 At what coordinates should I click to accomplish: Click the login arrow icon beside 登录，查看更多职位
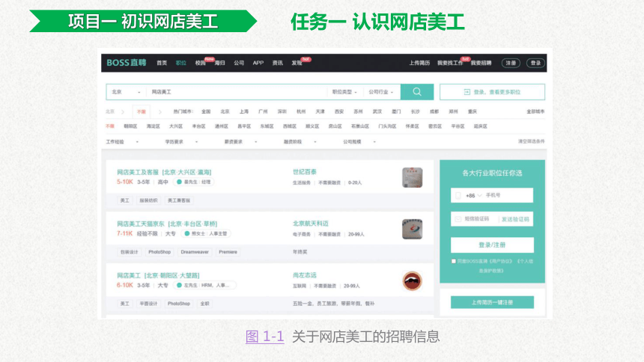click(x=467, y=92)
